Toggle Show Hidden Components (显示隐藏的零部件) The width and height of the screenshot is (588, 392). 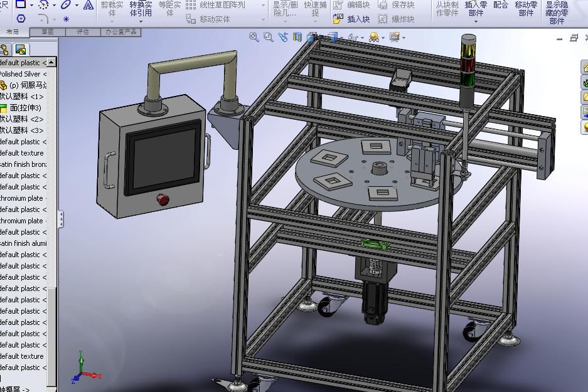[x=557, y=12]
